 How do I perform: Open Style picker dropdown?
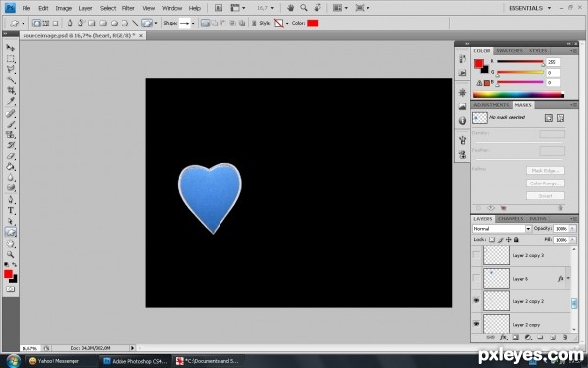(287, 24)
